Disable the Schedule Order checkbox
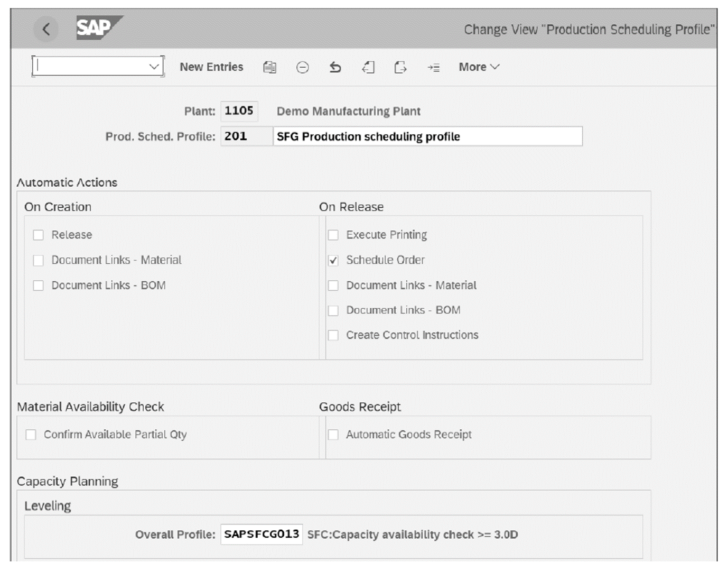 tap(333, 260)
